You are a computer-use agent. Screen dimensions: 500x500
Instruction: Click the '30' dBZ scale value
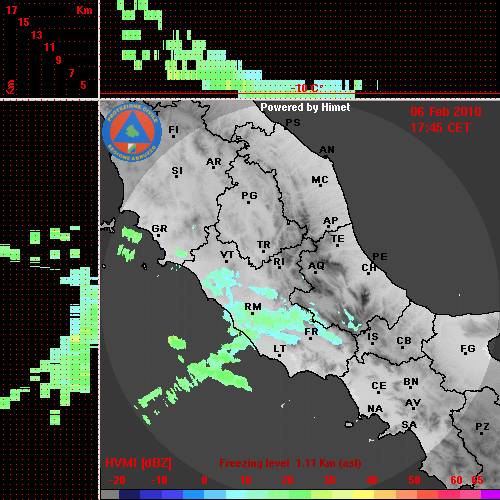click(x=329, y=480)
